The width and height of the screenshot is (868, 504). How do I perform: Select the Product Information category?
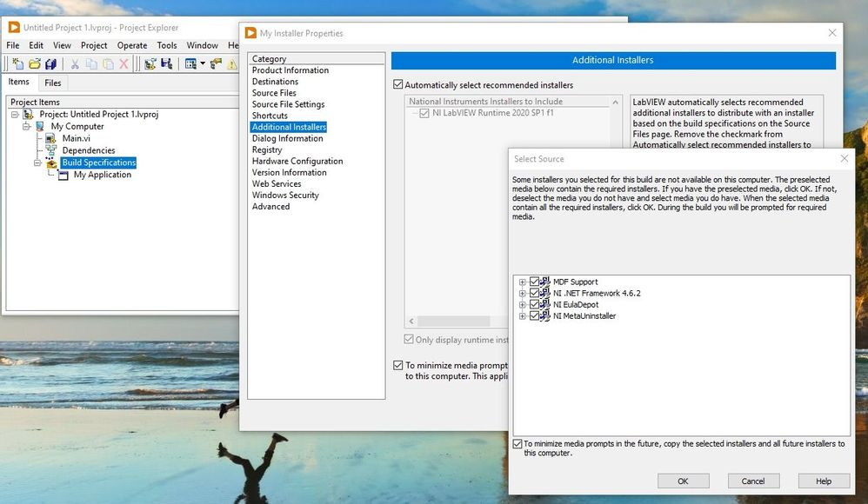coord(290,70)
